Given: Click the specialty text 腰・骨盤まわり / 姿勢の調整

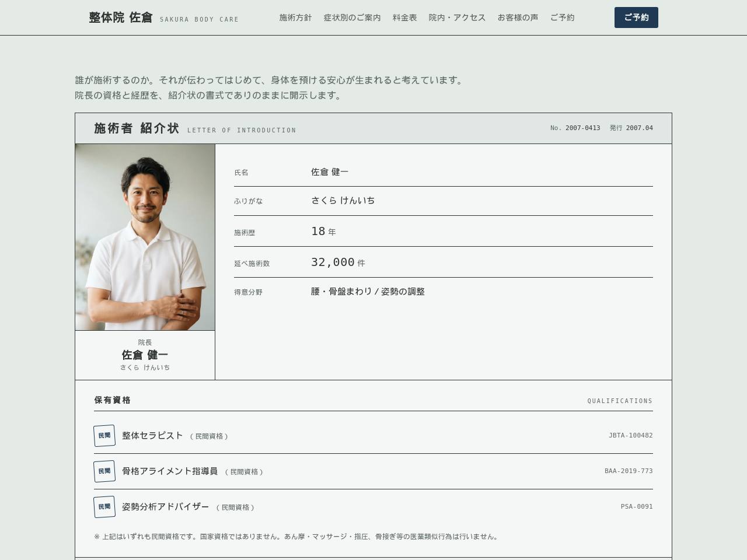Looking at the screenshot, I should (368, 292).
